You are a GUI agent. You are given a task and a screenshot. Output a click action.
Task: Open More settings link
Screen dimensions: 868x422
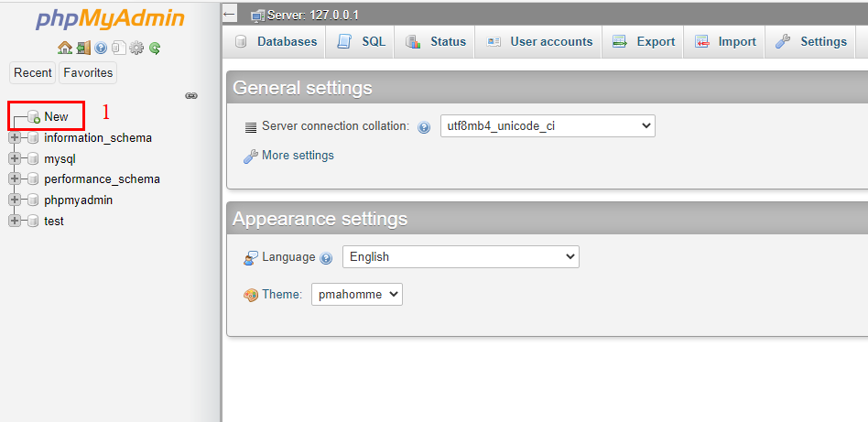tap(298, 156)
